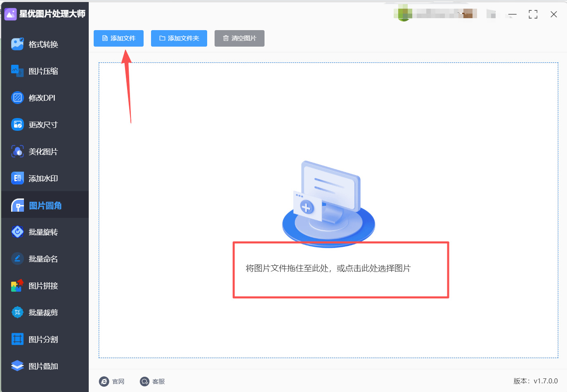Click the 修改DPI sidebar icon
The image size is (567, 392).
[17, 98]
